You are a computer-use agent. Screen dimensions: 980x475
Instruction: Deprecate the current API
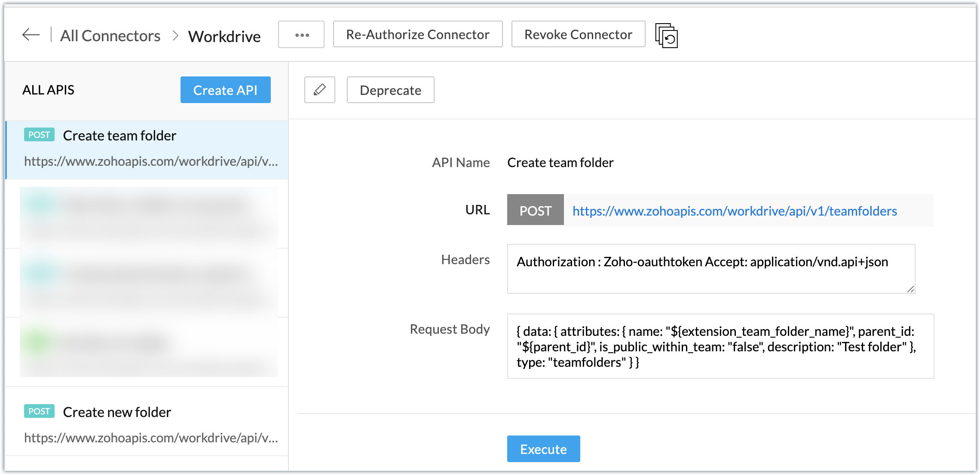click(x=390, y=90)
